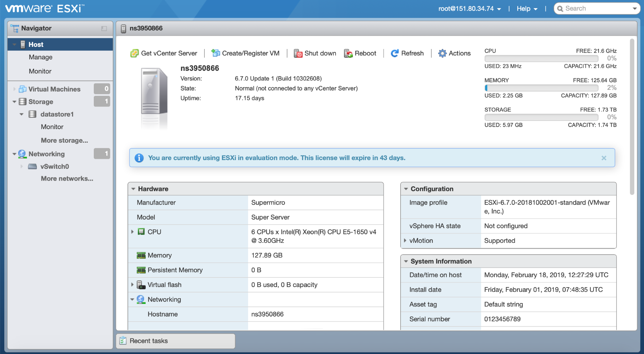
Task: Open the root@151.80.34.74 user dropdown
Action: pos(470,9)
